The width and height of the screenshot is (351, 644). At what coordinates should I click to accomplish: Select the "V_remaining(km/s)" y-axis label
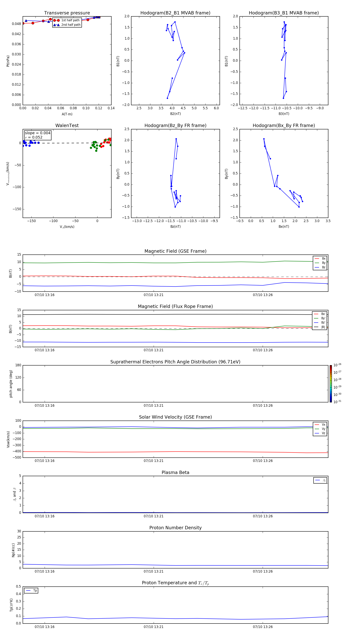coord(8,173)
